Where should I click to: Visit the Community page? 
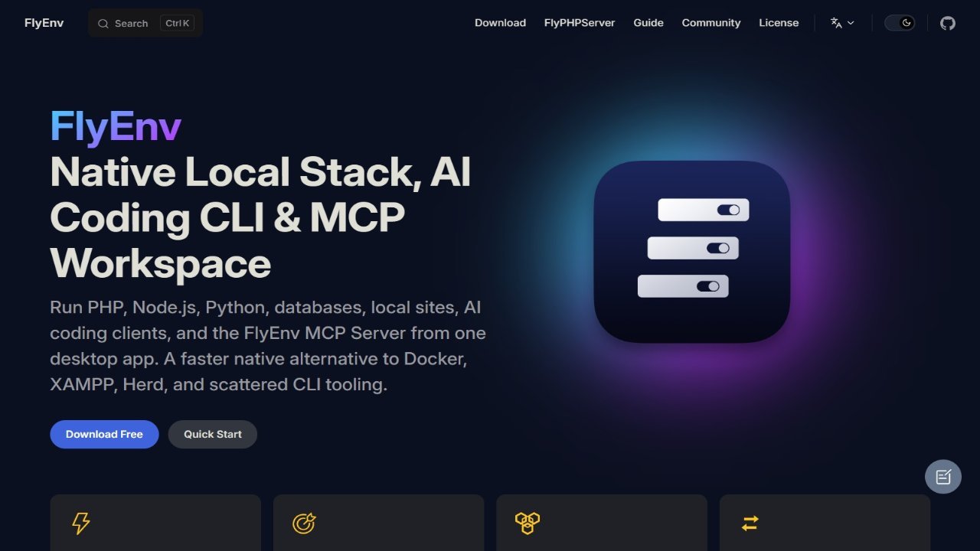coord(711,23)
